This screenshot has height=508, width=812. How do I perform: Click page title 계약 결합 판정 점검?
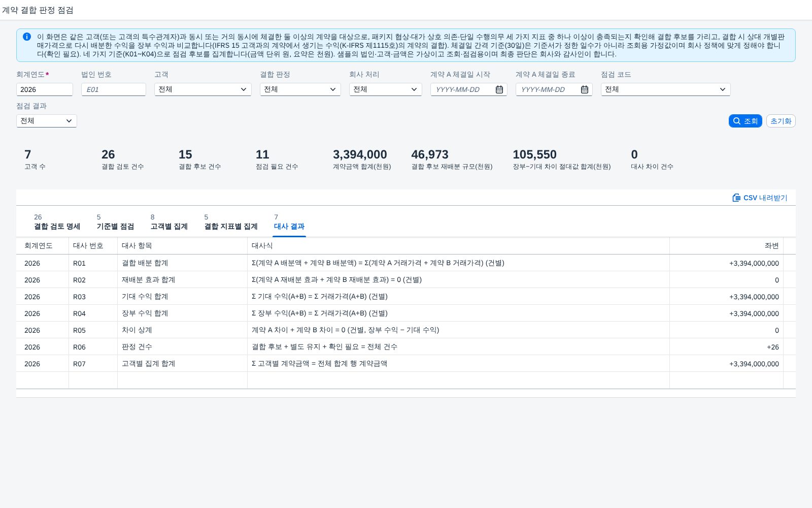38,10
